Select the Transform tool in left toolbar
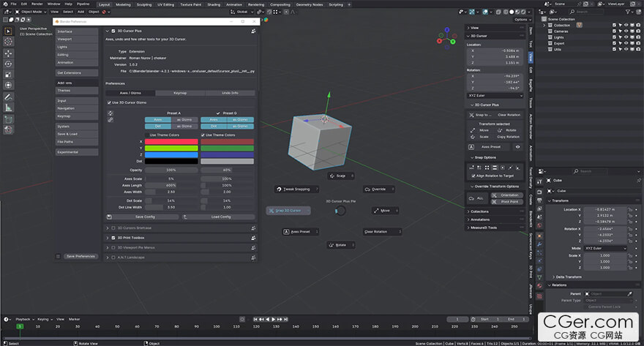Screen dimensions: 644x346 [x=8, y=86]
